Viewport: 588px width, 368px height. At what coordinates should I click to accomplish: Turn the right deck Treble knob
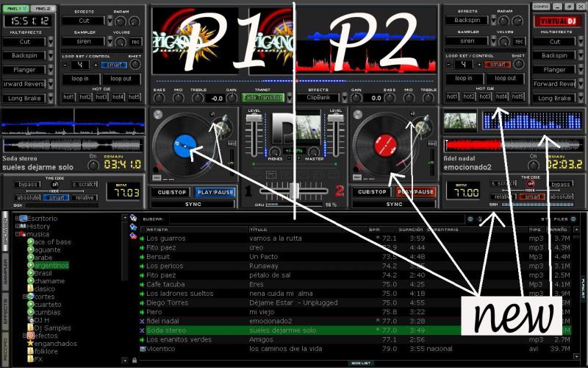pos(428,98)
